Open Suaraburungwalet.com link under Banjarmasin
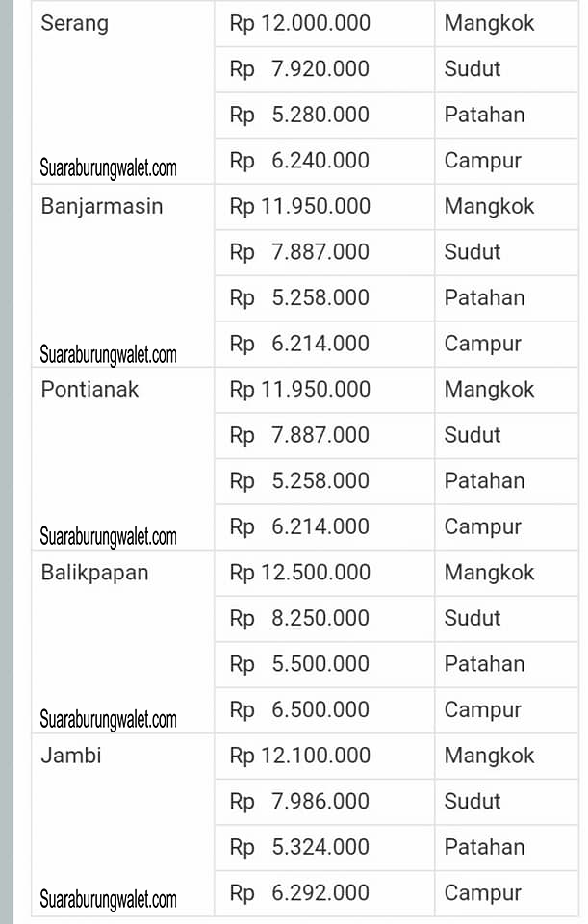This screenshot has width=588, height=924. click(x=109, y=355)
